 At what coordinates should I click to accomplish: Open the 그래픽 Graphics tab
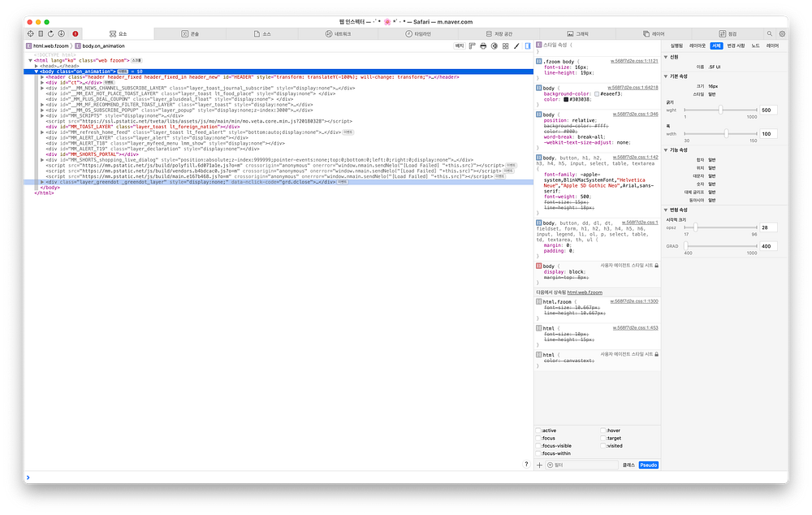click(577, 33)
